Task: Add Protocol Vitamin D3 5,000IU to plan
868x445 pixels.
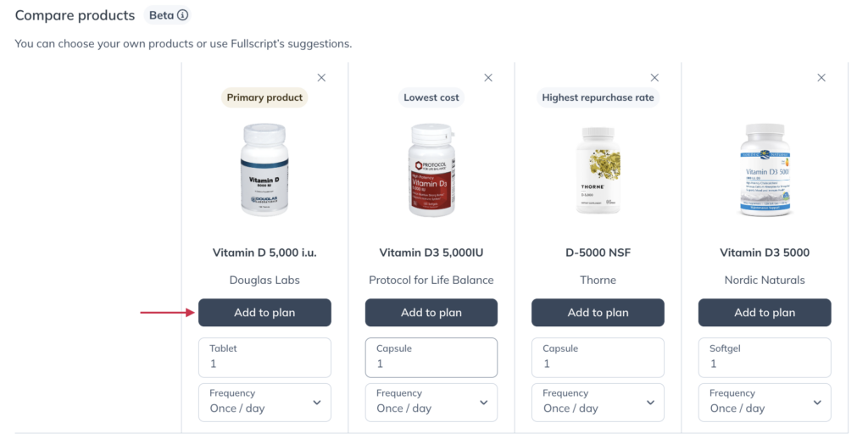Action: coord(431,313)
